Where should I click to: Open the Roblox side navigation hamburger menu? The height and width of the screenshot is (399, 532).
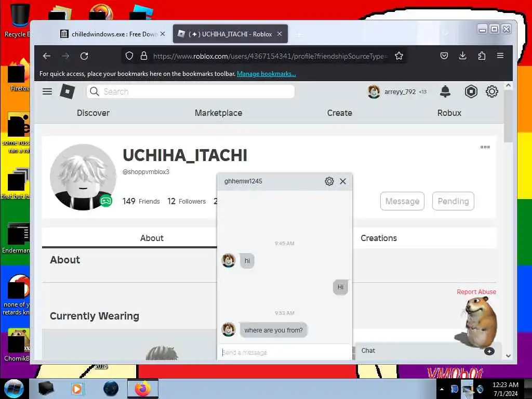[x=47, y=91]
